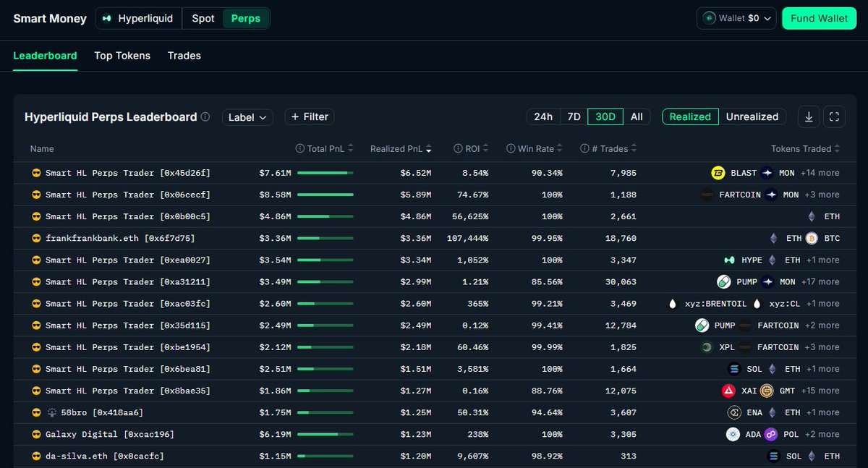Open trader frankfrankbank.eth [0x6f7d75]
This screenshot has height=468, width=868.
(x=120, y=238)
